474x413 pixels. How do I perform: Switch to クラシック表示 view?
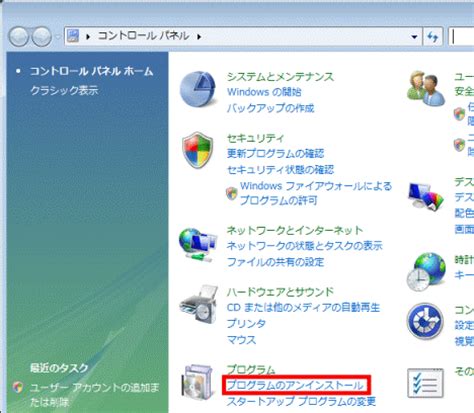pyautogui.click(x=64, y=90)
